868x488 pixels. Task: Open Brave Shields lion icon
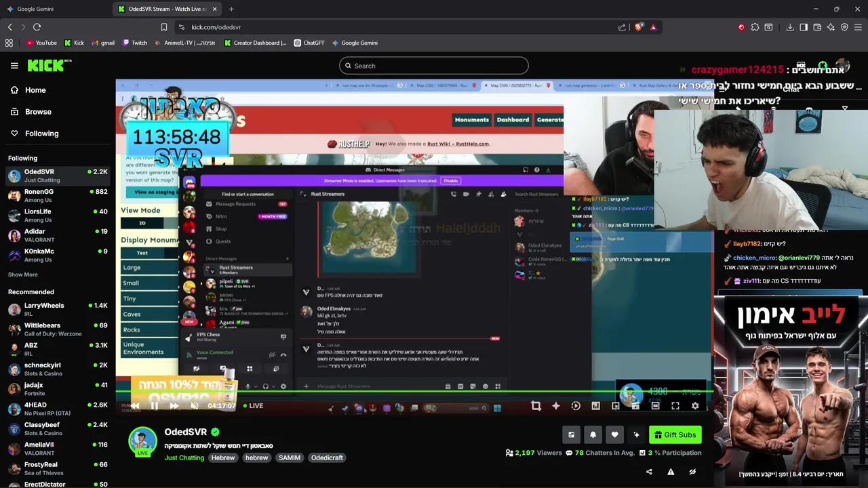coord(638,27)
